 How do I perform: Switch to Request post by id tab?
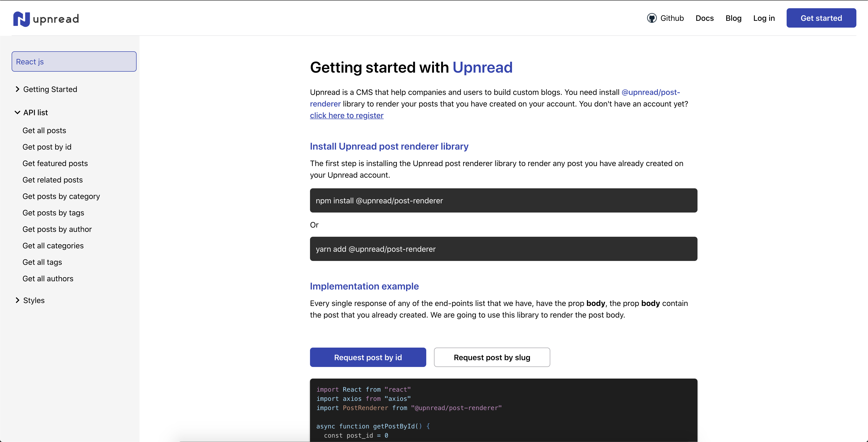coord(368,358)
